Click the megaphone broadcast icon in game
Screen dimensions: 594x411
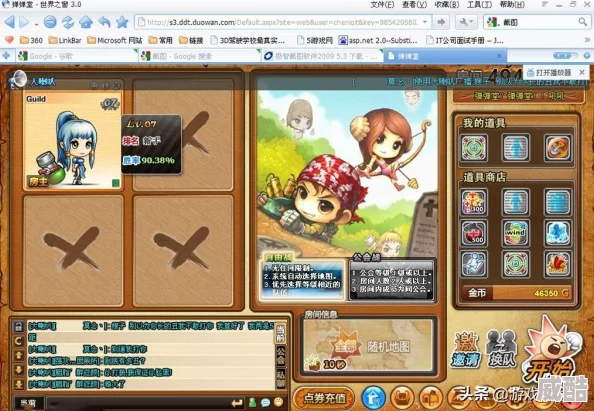(x=18, y=80)
